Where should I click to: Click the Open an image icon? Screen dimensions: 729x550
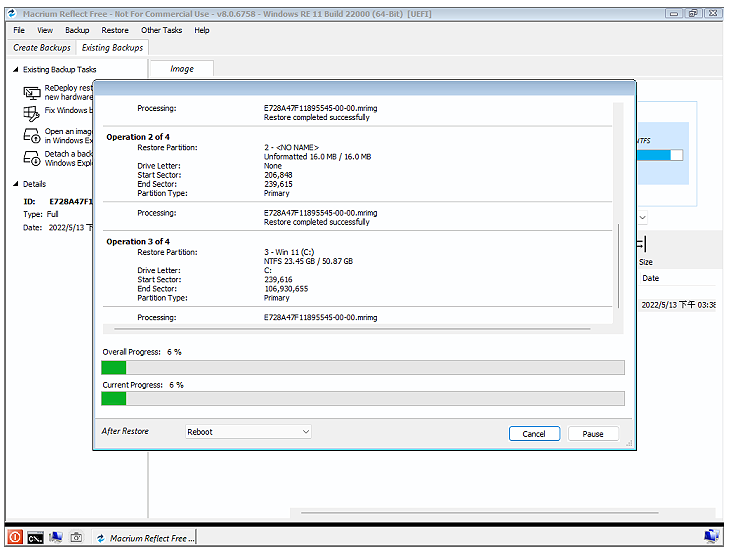[x=32, y=136]
